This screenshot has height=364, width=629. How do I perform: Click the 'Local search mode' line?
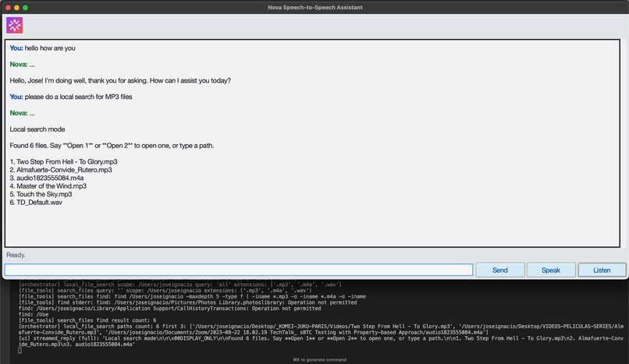37,129
